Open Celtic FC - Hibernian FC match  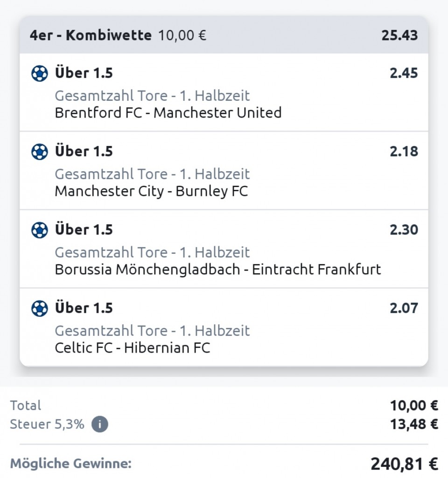tap(133, 348)
